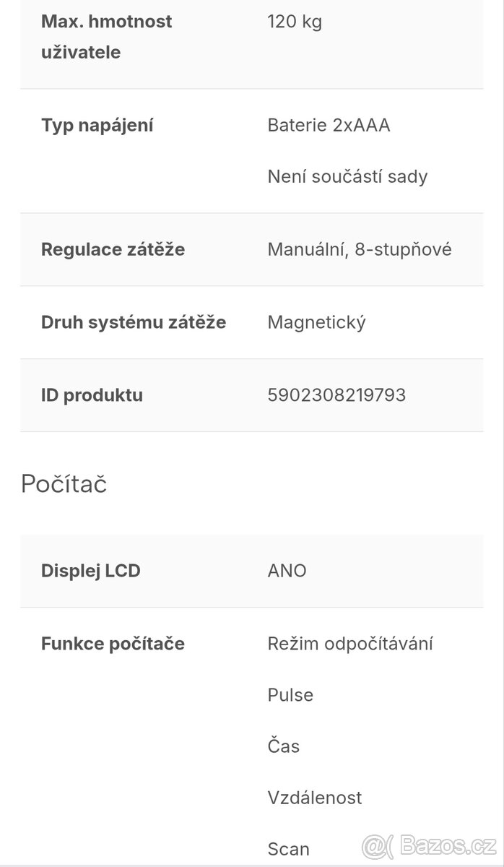Select the ID produktu label

pos(92,395)
